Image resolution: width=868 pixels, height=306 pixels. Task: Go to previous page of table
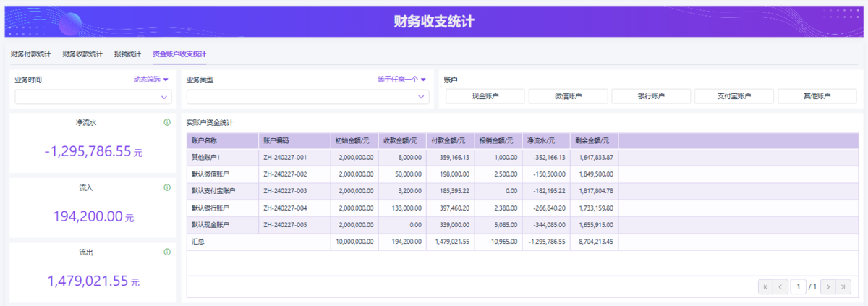tap(780, 287)
